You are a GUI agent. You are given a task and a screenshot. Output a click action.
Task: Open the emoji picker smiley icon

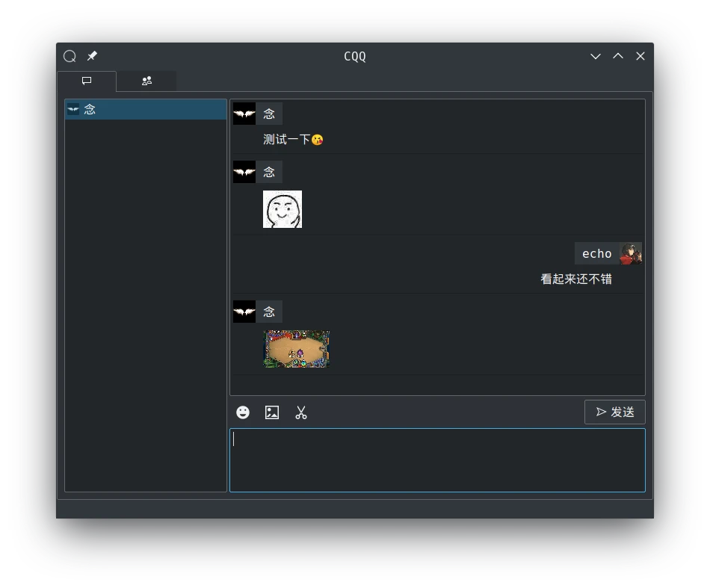tap(243, 412)
